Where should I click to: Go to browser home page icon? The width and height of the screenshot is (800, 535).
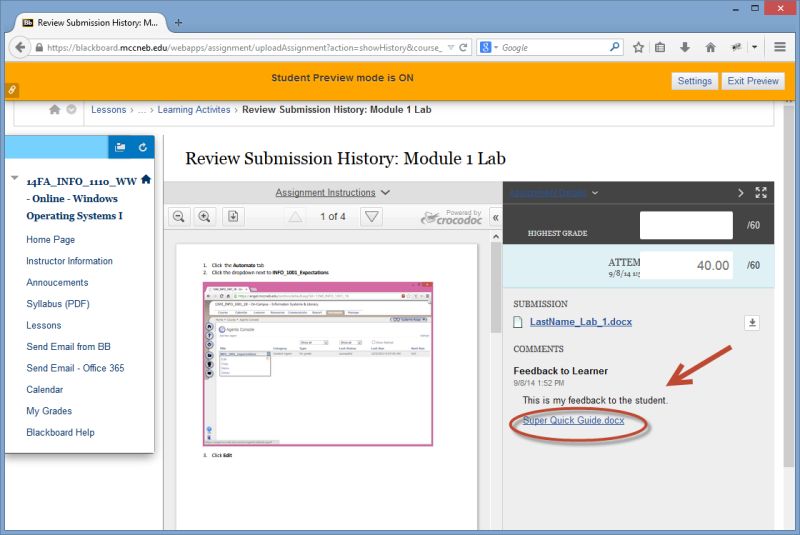(710, 47)
